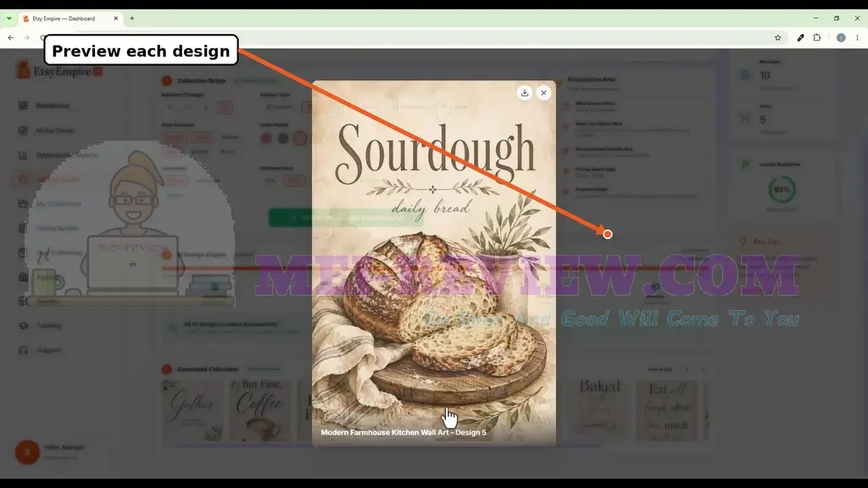Download the Sourdough design from the preview
868x488 pixels.
click(x=525, y=93)
